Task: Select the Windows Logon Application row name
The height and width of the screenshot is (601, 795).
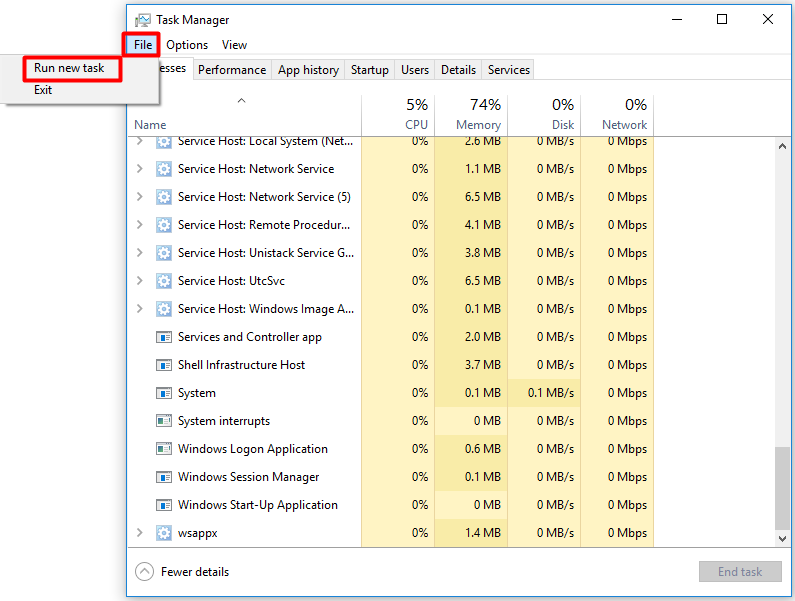Action: coord(252,449)
